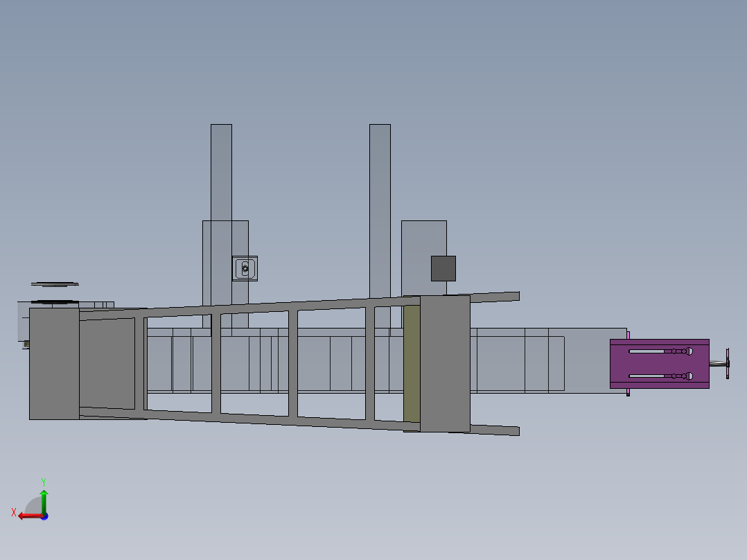The image size is (747, 560).
Task: Select the olive green vertical panel
Action: pos(412,364)
